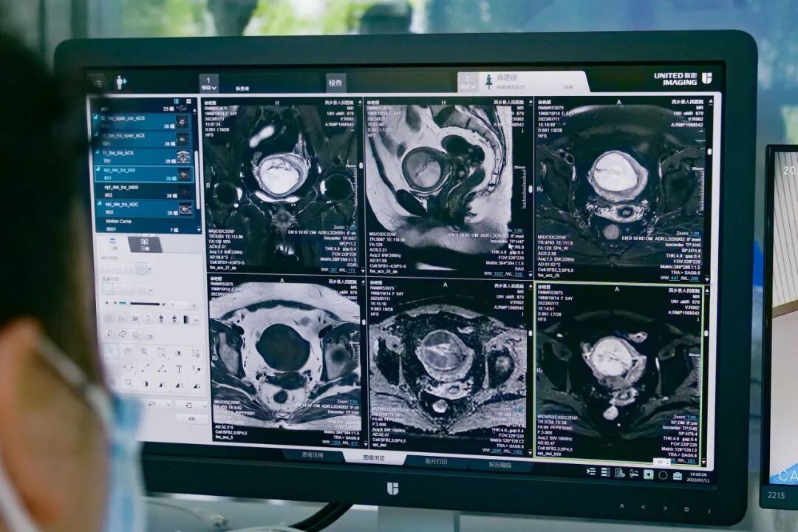Select the plain magnifying glass tool
This screenshot has width=798, height=532.
point(129,383)
